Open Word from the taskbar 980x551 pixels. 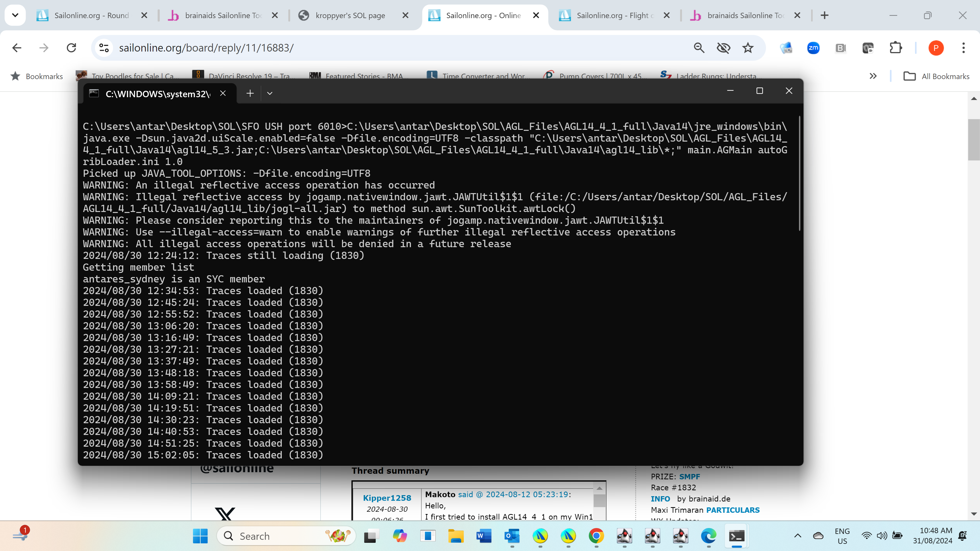(484, 536)
